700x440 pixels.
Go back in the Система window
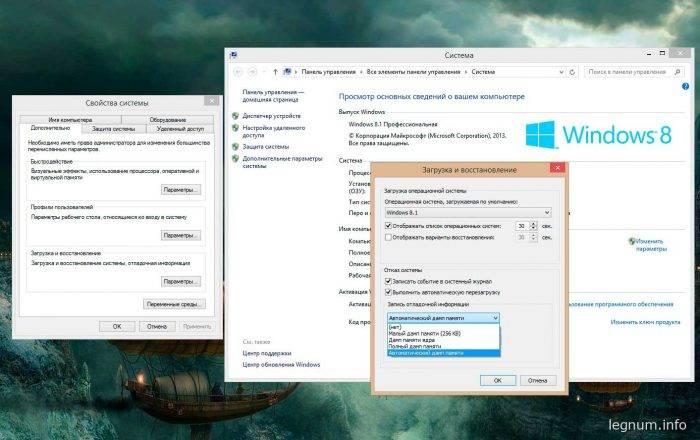[x=238, y=72]
